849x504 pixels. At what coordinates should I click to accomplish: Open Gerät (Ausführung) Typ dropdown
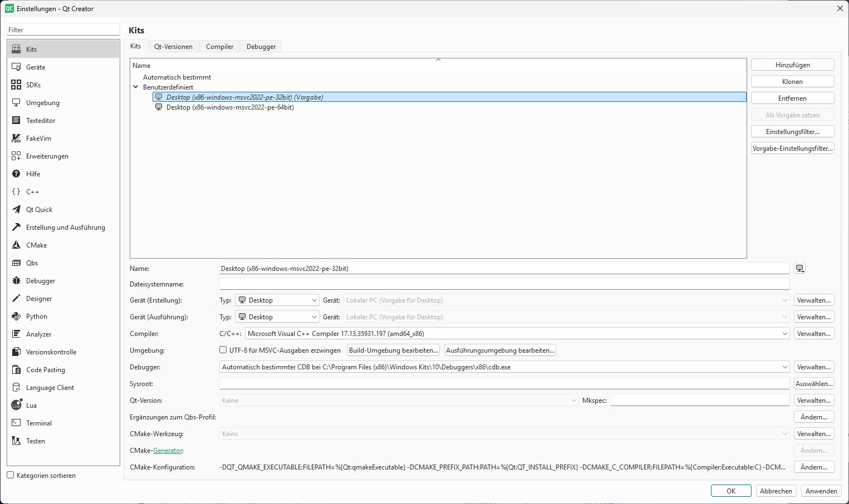click(277, 317)
